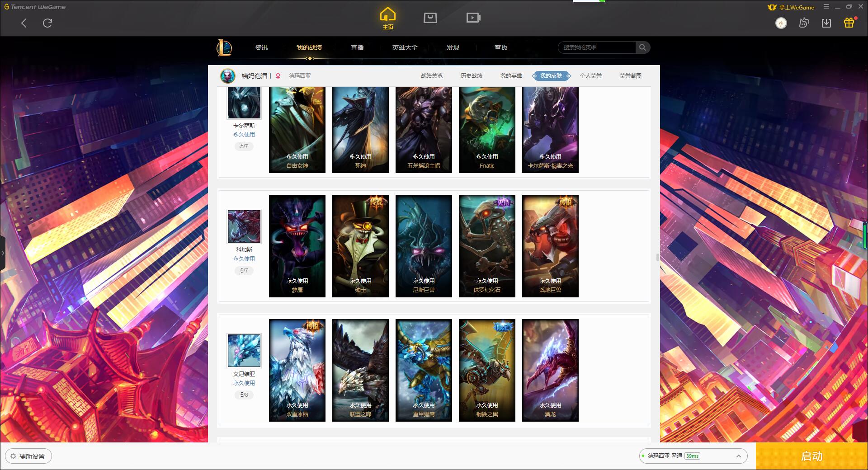Click the 德玛西亚 server text near username
The image size is (868, 470).
(x=300, y=76)
